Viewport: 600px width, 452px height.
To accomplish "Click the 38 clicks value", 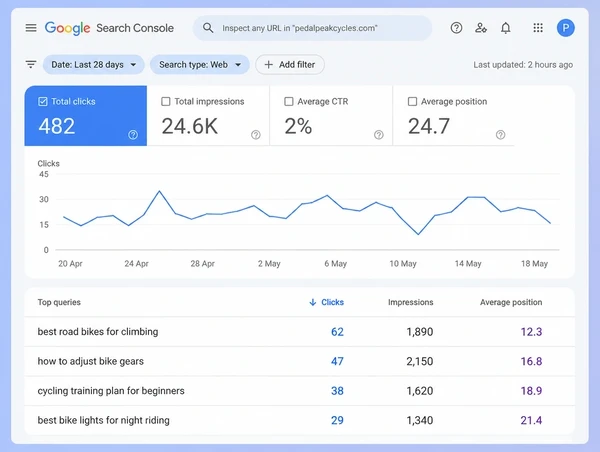I will (x=337, y=391).
